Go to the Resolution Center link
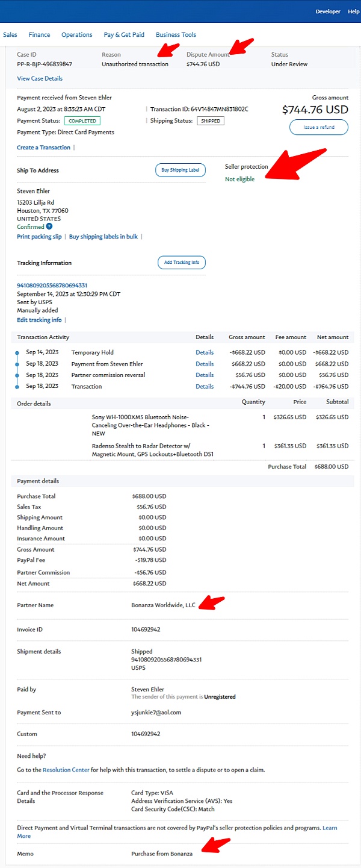 [66, 770]
